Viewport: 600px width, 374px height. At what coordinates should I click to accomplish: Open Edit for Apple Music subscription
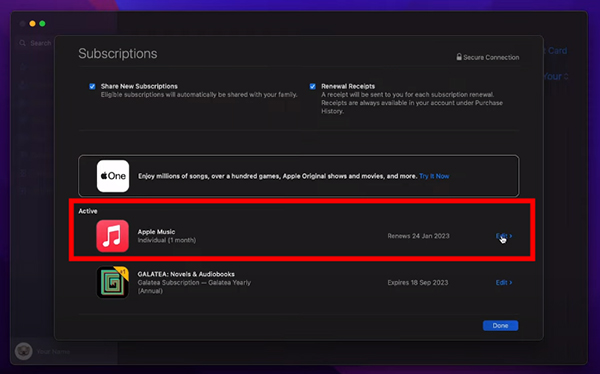[504, 236]
